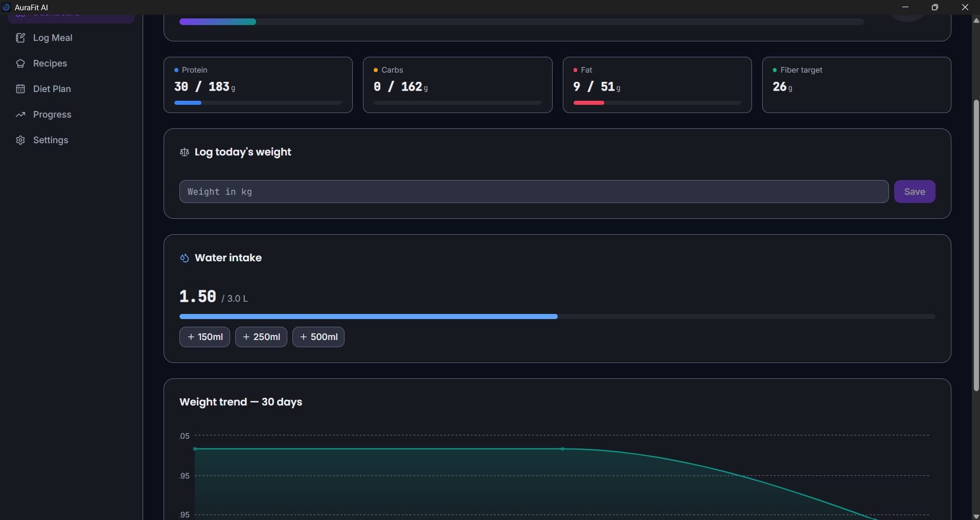The width and height of the screenshot is (980, 520).
Task: Click the Progress trend arrow icon
Action: 20,115
